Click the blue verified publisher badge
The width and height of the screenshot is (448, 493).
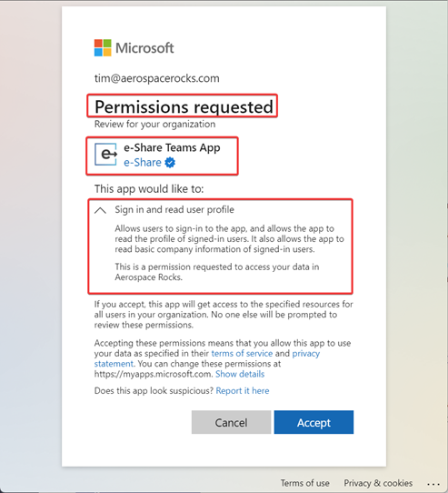[170, 163]
